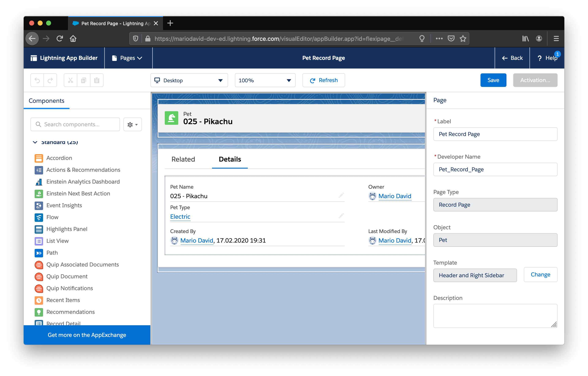Select the Actions & Recommendations component icon
The width and height of the screenshot is (588, 376).
39,170
